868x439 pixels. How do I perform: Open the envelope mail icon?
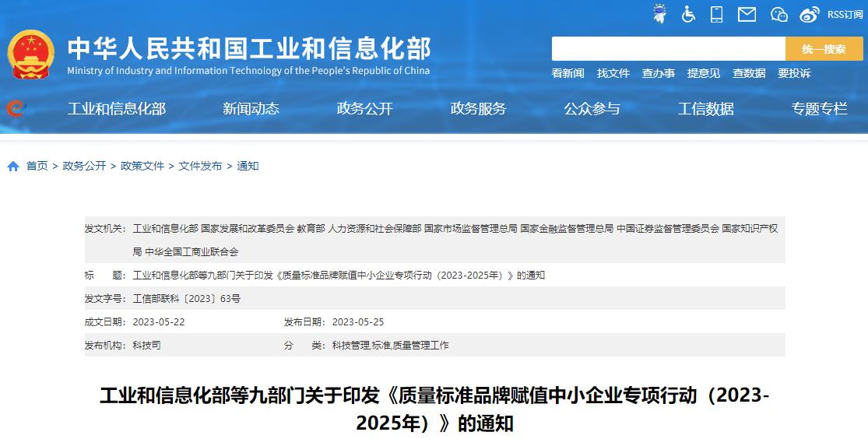pyautogui.click(x=747, y=14)
